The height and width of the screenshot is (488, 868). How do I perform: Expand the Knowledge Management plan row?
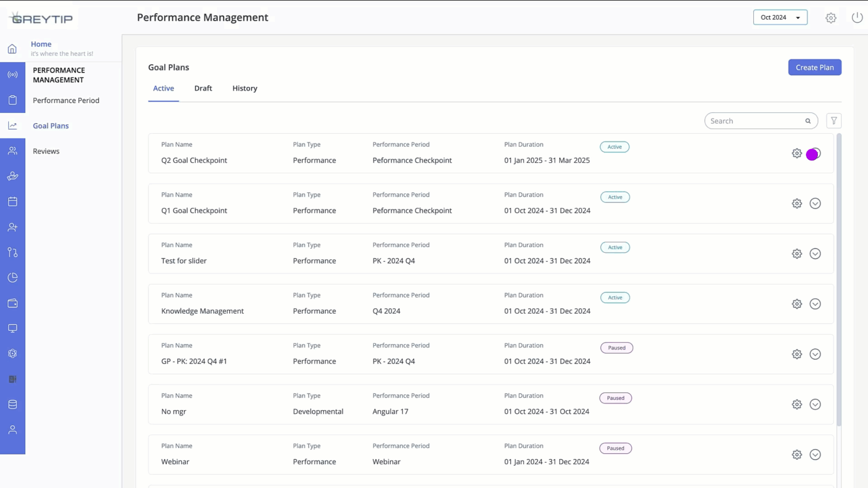coord(815,304)
